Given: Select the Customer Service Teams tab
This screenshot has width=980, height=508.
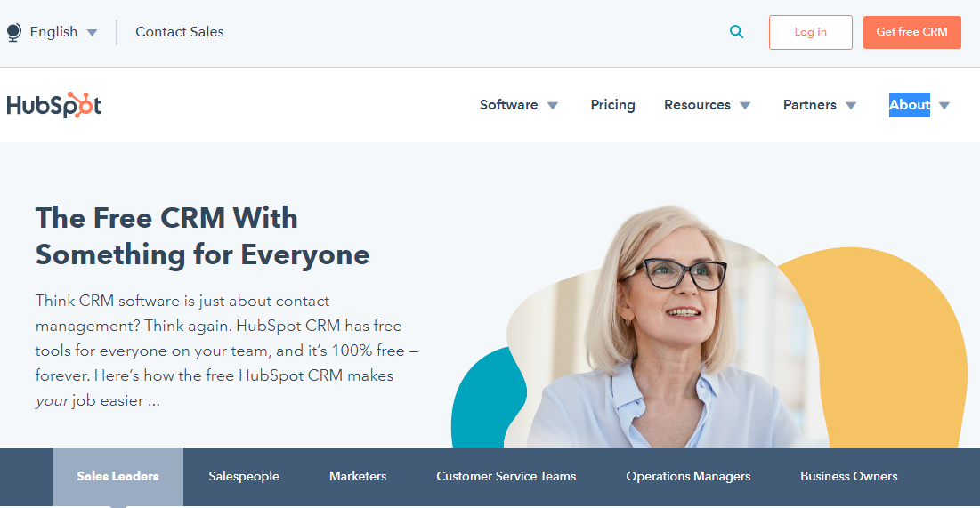Looking at the screenshot, I should 506,476.
